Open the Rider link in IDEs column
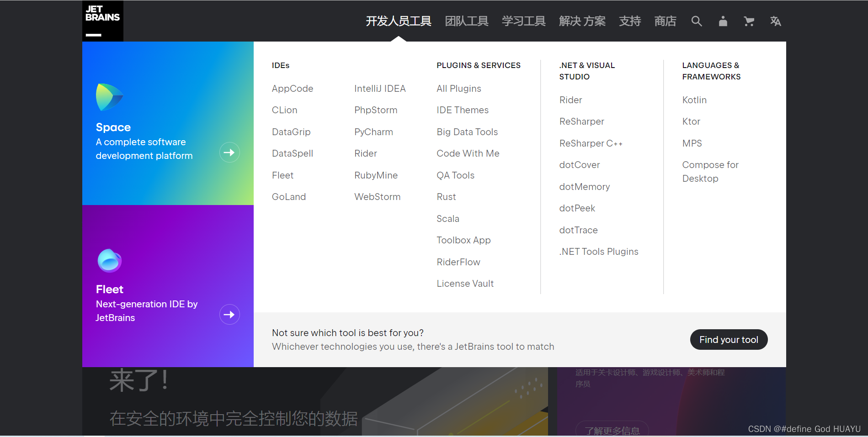This screenshot has height=437, width=868. coord(366,153)
